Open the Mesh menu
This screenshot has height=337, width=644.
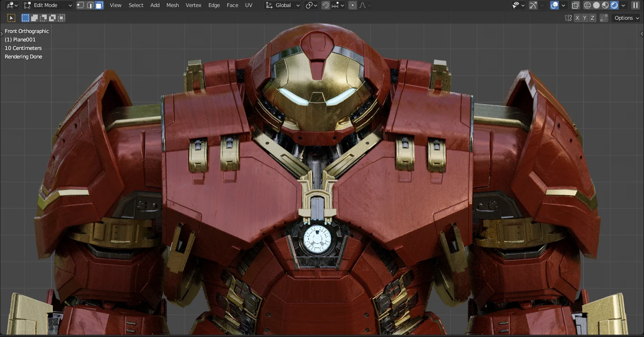tap(173, 5)
